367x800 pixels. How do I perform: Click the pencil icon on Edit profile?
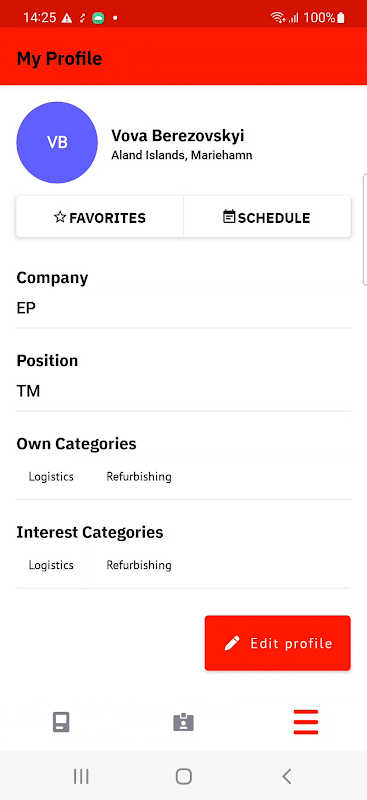coord(232,643)
